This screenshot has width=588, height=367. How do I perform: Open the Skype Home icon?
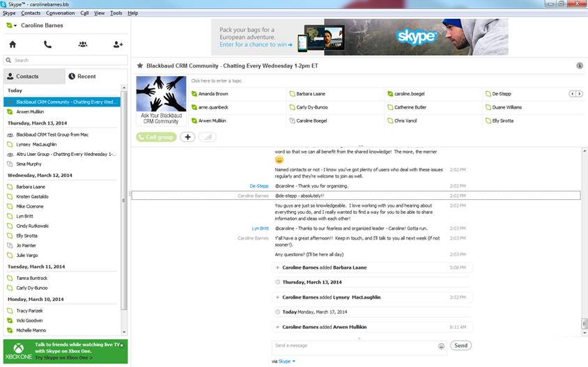click(x=13, y=45)
